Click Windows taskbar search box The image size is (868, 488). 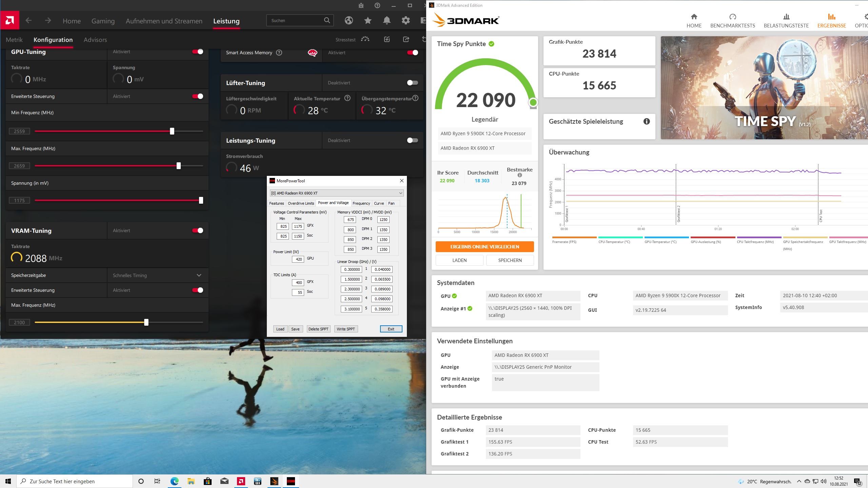pos(75,481)
